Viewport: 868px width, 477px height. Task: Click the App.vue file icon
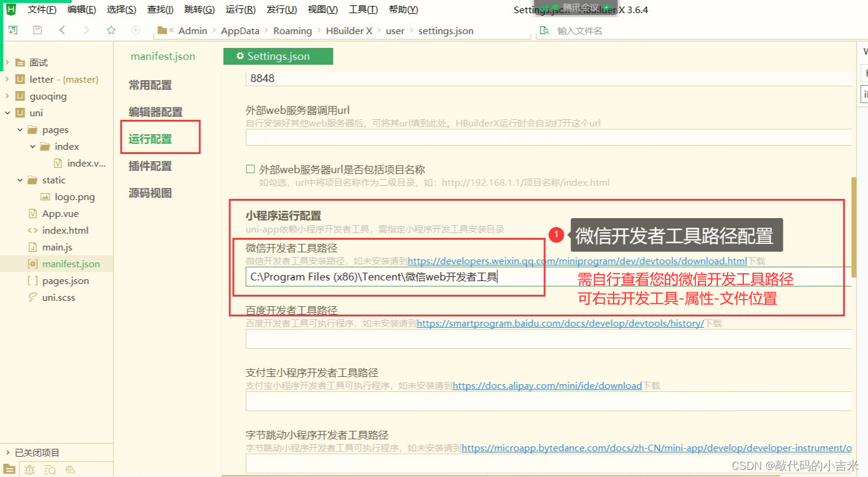tap(32, 213)
